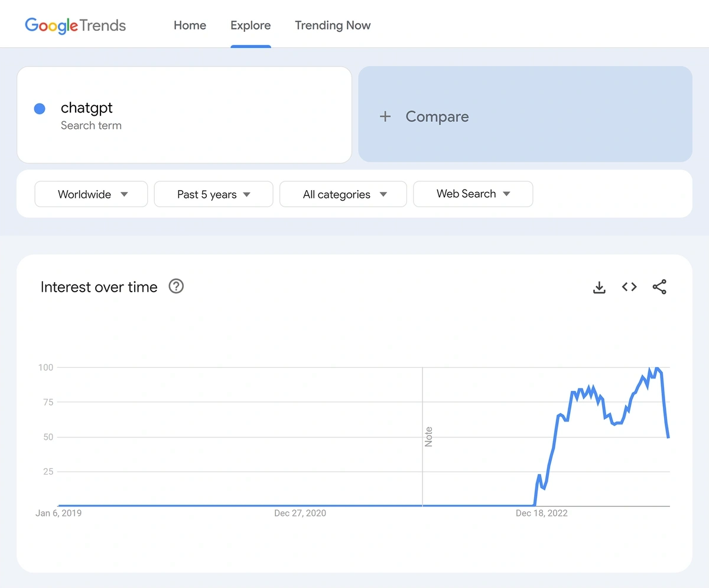Screen dimensions: 709x588
Task: Click the 25 value axis label
Action: point(48,472)
